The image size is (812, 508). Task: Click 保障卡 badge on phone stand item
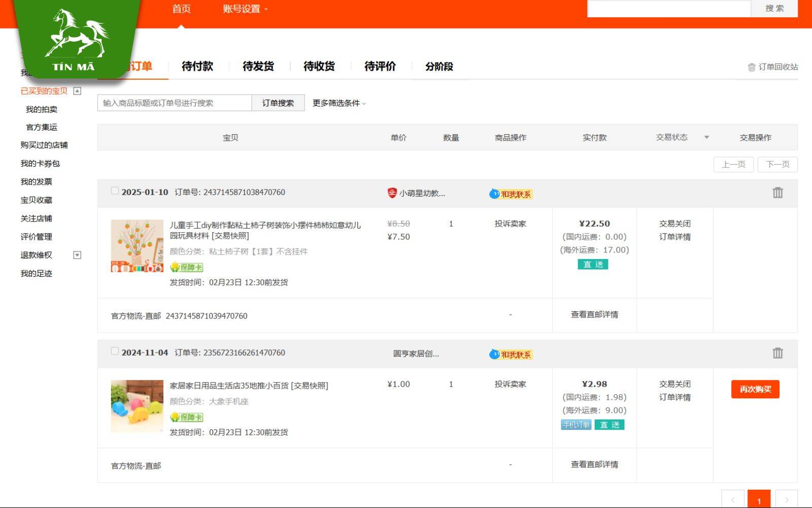[187, 417]
